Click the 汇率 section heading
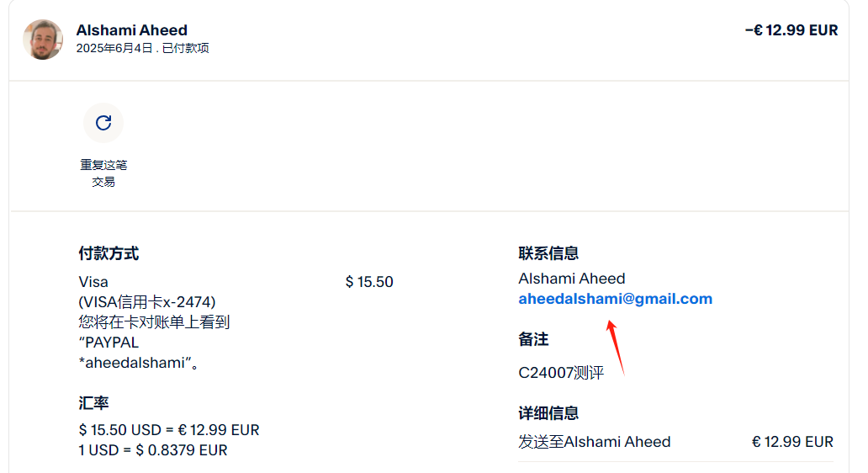868x473 pixels. click(93, 403)
